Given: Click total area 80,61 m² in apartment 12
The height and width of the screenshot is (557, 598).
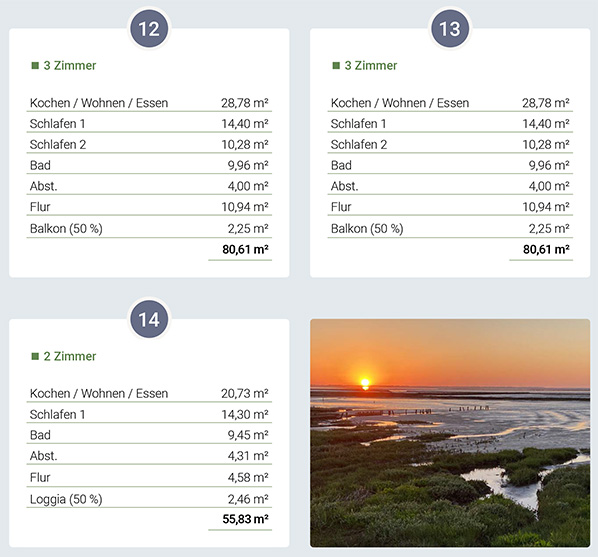Looking at the screenshot, I should click(245, 250).
